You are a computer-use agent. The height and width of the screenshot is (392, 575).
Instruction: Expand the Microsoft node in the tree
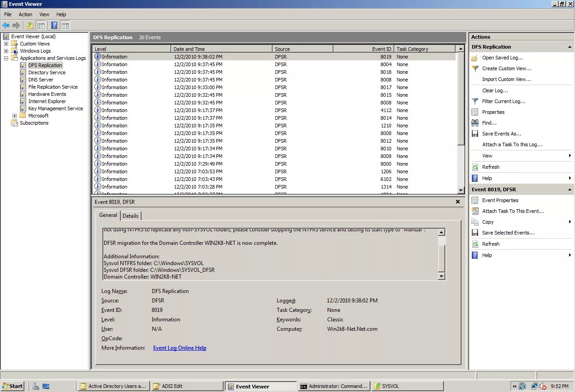coord(14,116)
